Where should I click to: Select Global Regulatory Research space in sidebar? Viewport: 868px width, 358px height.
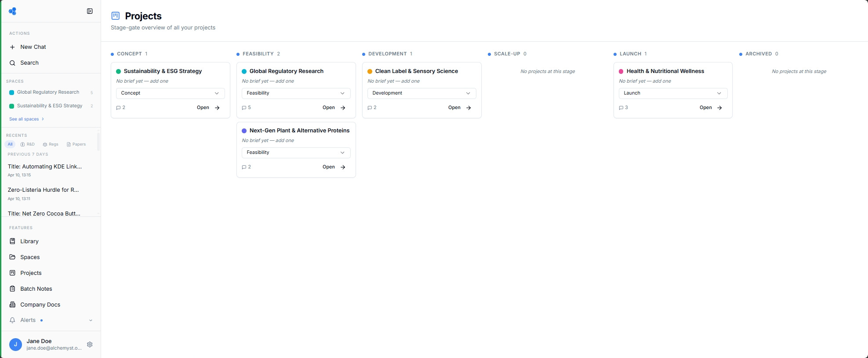click(x=51, y=92)
